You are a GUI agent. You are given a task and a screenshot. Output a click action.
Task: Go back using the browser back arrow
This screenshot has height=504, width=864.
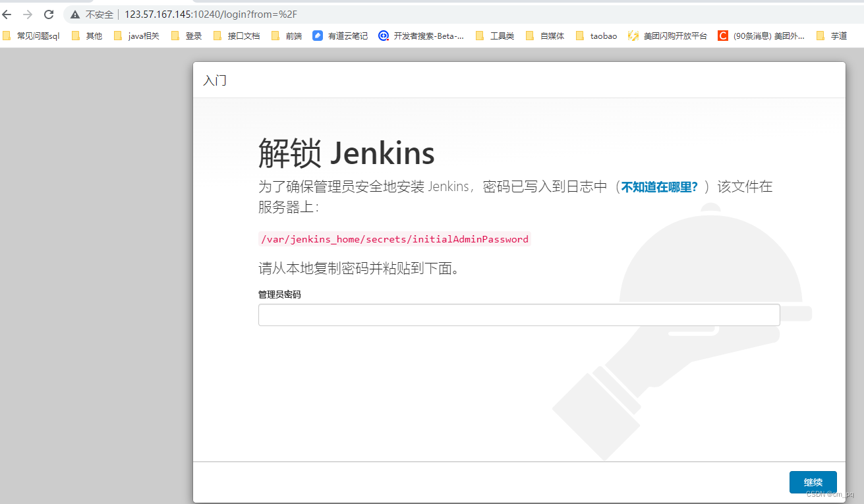(7, 14)
